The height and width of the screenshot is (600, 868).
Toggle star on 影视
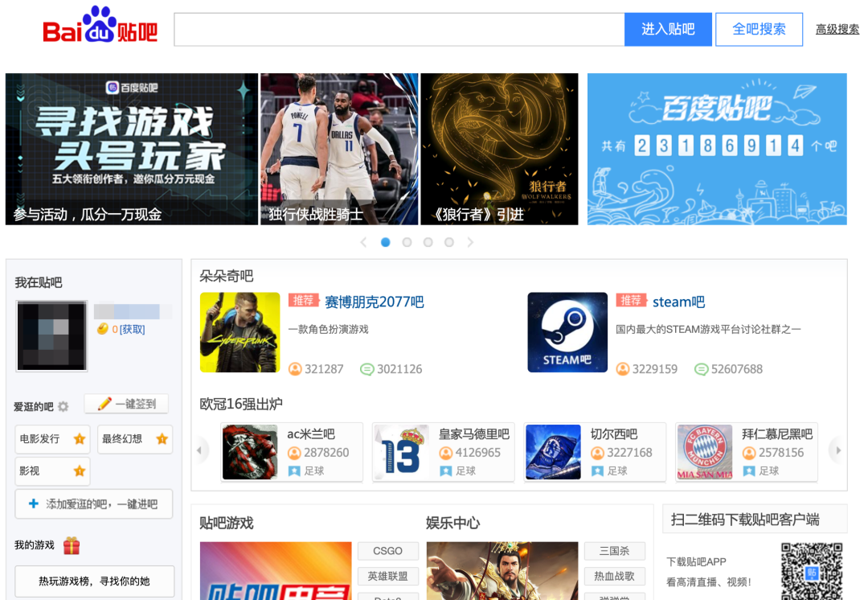pos(79,471)
